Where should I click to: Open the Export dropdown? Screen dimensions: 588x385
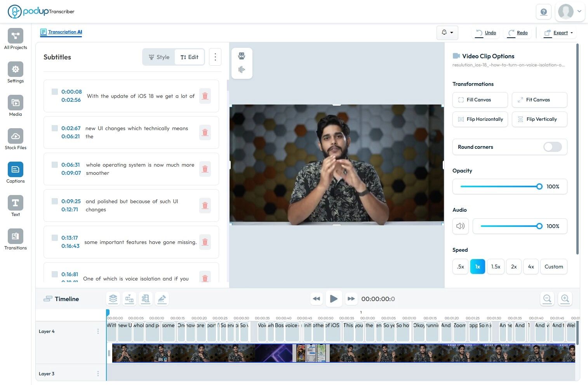(x=558, y=33)
